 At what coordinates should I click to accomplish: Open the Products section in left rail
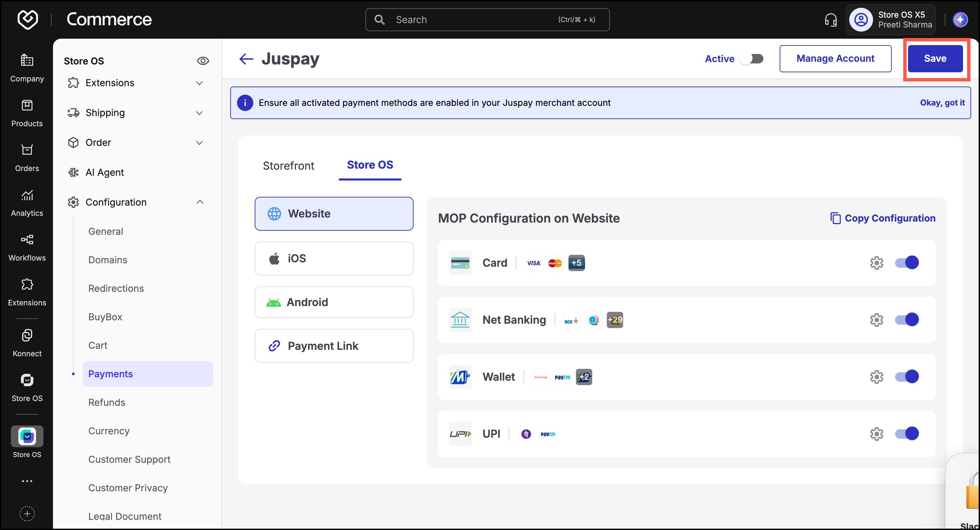[27, 113]
